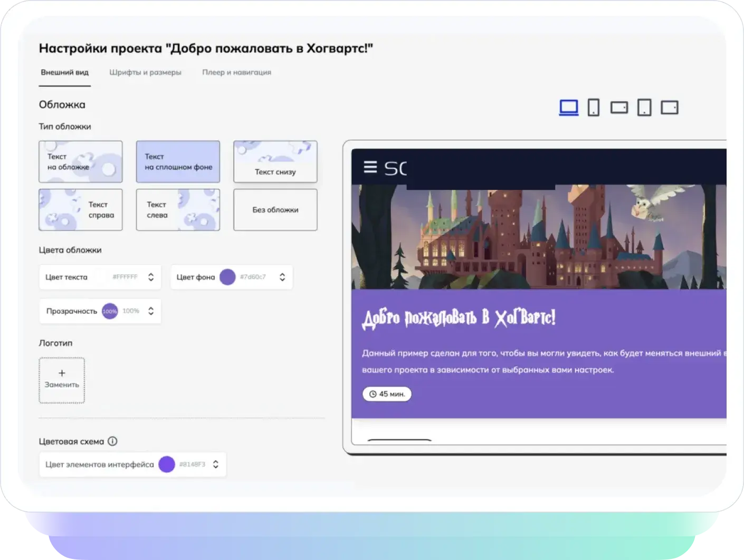Viewport: 744px width, 560px height.
Task: Click the SC logo in preview header
Action: 395,168
